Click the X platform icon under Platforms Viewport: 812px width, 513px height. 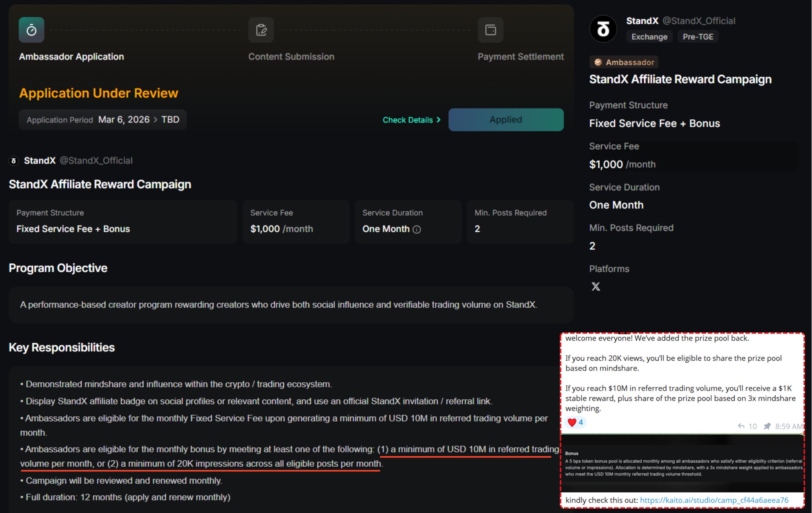(596, 286)
